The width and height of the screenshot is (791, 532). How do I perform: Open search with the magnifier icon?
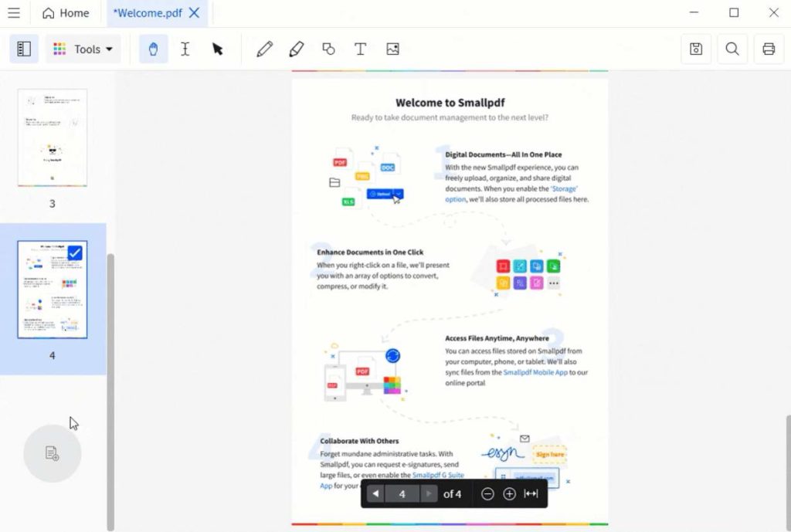click(x=732, y=49)
